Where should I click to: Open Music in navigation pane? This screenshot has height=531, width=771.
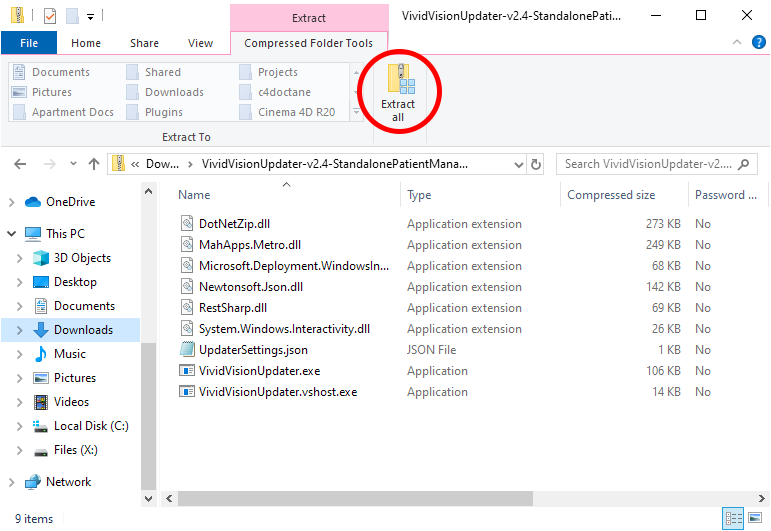click(x=59, y=354)
